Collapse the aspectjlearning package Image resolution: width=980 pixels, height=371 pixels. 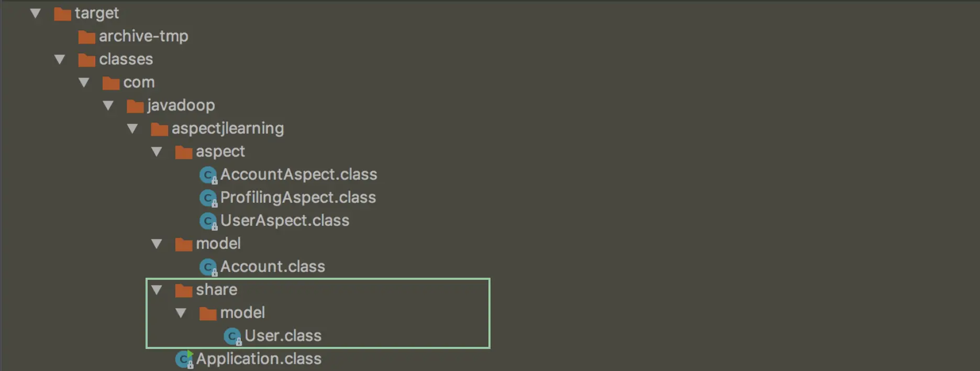[x=132, y=128]
